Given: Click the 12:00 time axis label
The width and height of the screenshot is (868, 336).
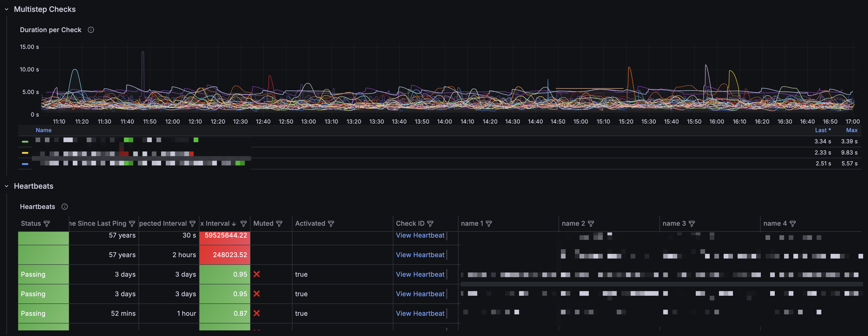Looking at the screenshot, I should click(172, 122).
